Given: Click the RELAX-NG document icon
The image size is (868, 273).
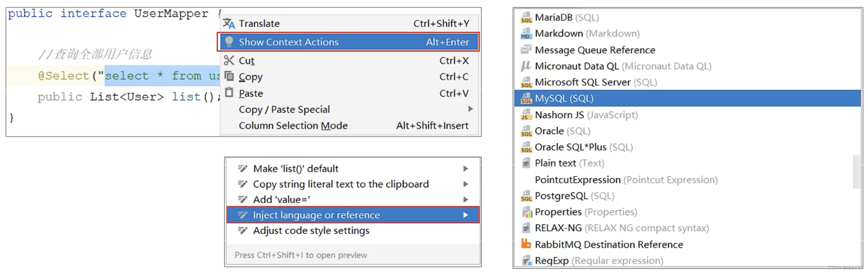Looking at the screenshot, I should (526, 228).
